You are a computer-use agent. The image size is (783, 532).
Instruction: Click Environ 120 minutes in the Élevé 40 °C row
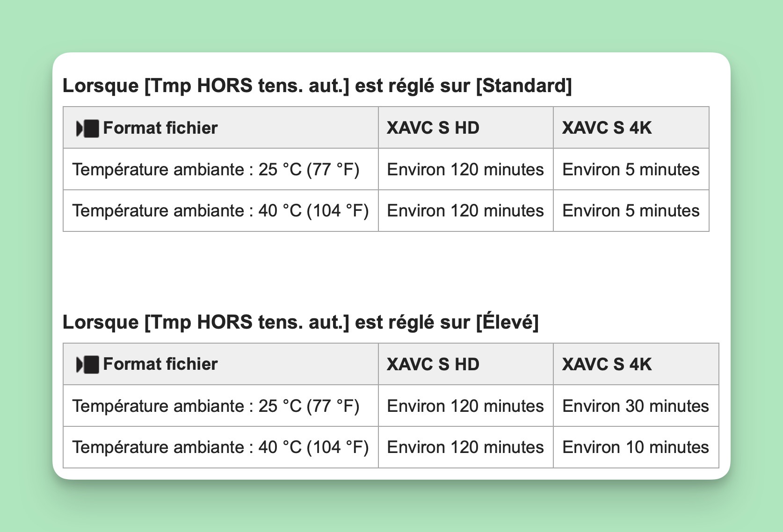(465, 447)
